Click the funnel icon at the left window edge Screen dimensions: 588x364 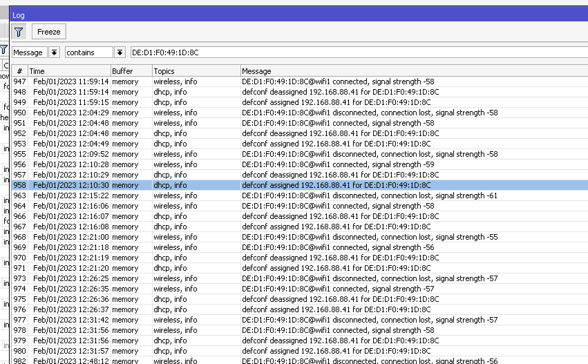[x=4, y=50]
